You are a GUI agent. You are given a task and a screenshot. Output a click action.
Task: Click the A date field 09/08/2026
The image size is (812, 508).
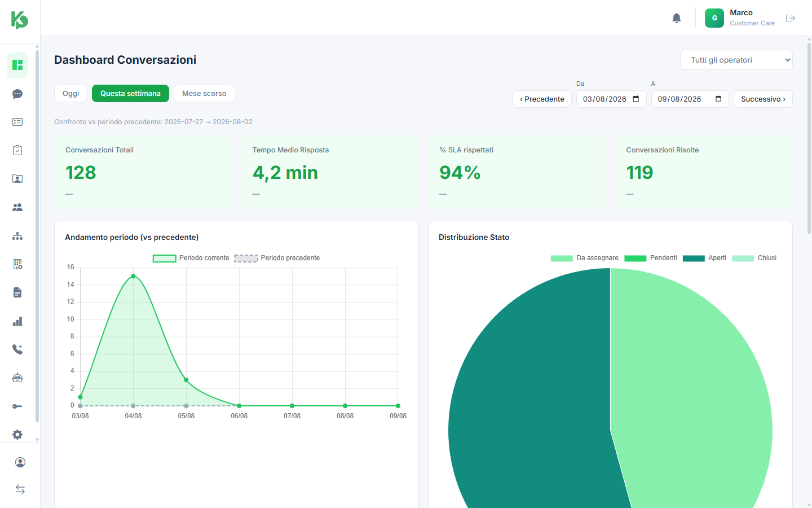(x=690, y=99)
